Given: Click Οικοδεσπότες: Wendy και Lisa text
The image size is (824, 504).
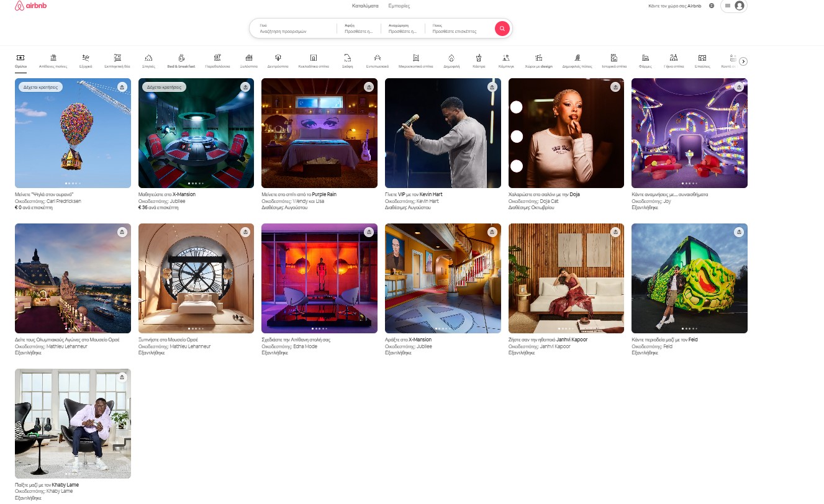Looking at the screenshot, I should (x=292, y=201).
